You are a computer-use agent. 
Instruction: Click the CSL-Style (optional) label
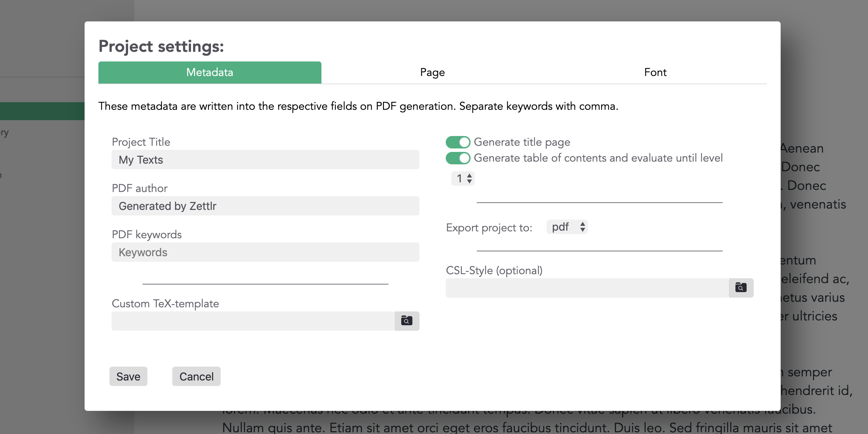pos(494,270)
